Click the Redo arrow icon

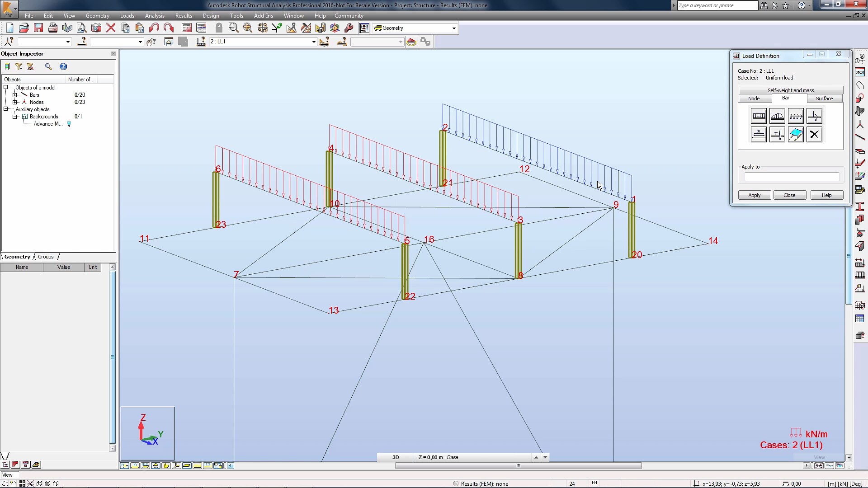(169, 28)
